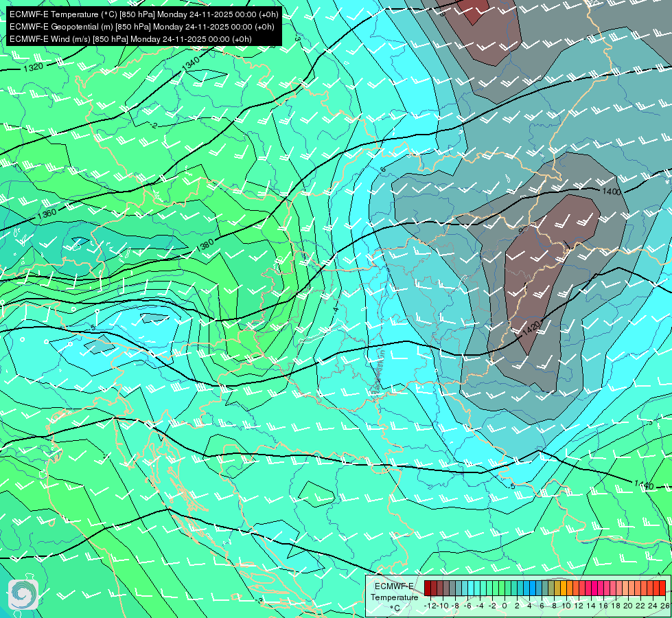The width and height of the screenshot is (672, 618).
Task: Click the '8' legend scale label
Action: [x=554, y=606]
